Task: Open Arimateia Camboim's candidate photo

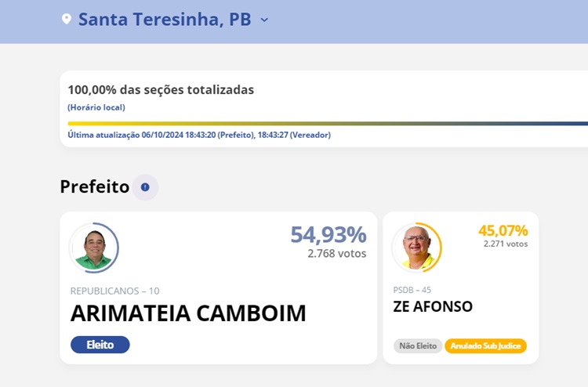Action: [93, 248]
